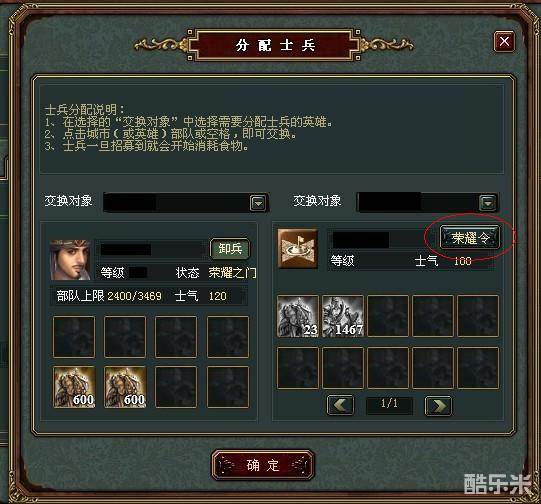Go to the next troop page arrow
The width and height of the screenshot is (541, 504).
coord(438,406)
